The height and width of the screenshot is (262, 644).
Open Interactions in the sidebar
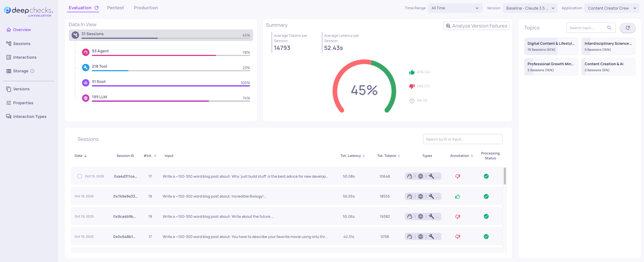21,57
